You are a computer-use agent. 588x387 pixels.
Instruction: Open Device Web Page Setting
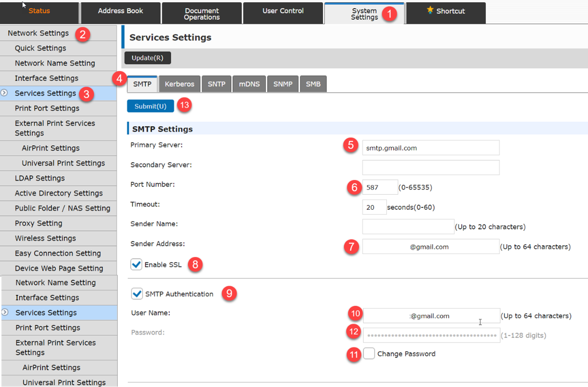click(58, 268)
